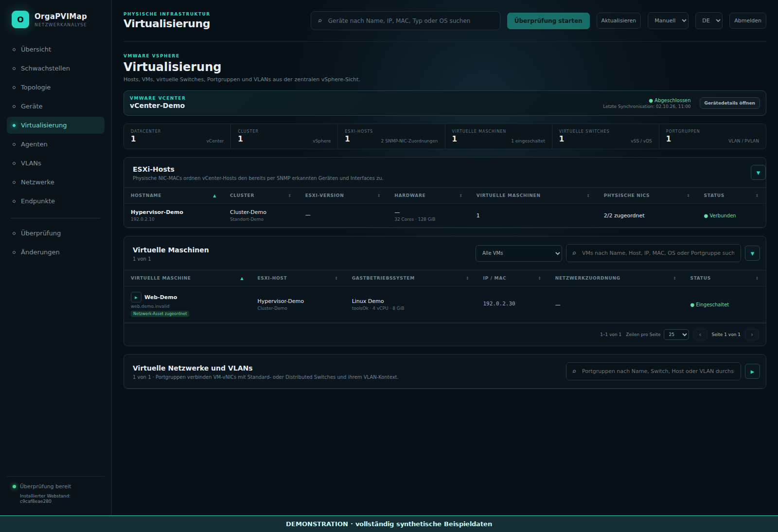Click the Netzwerk-Asset zugeordnet badge
The image size is (778, 532).
click(160, 314)
